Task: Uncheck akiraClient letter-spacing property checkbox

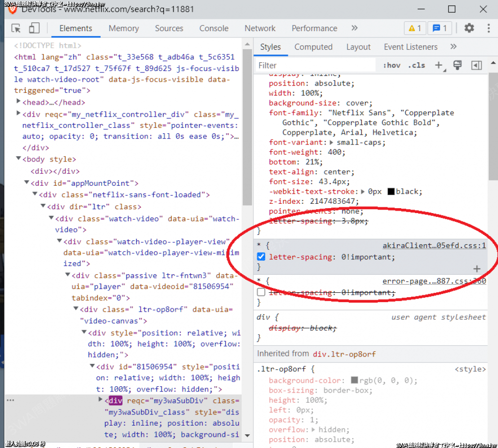Action: coord(261,257)
